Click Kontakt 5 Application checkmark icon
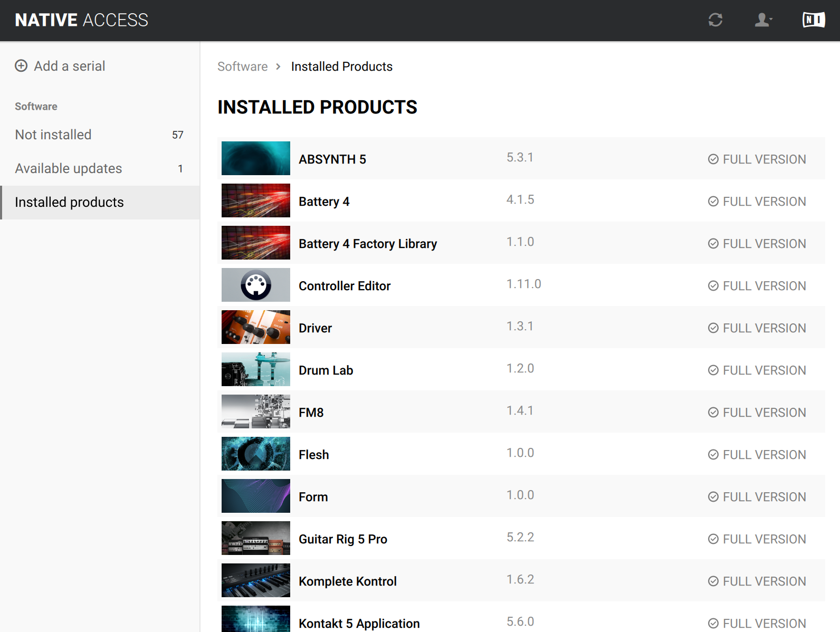This screenshot has width=840, height=632. coord(713,624)
